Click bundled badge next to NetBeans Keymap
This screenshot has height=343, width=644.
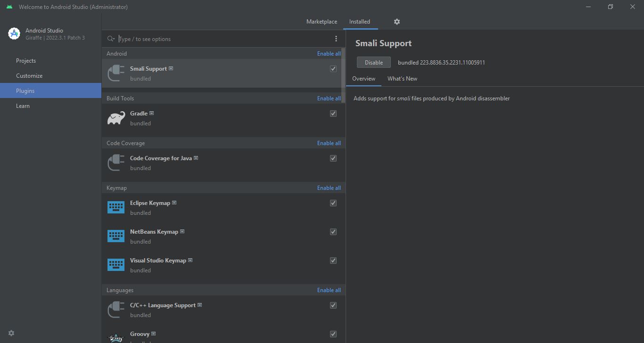pyautogui.click(x=182, y=231)
